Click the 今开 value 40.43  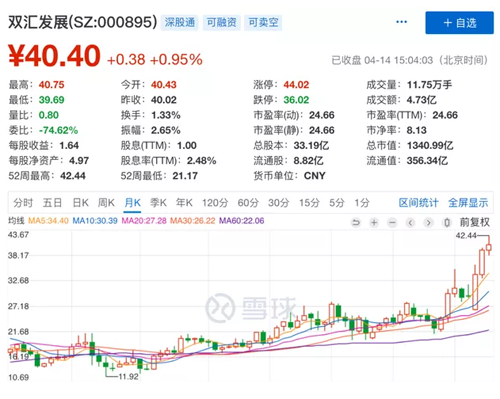click(164, 85)
